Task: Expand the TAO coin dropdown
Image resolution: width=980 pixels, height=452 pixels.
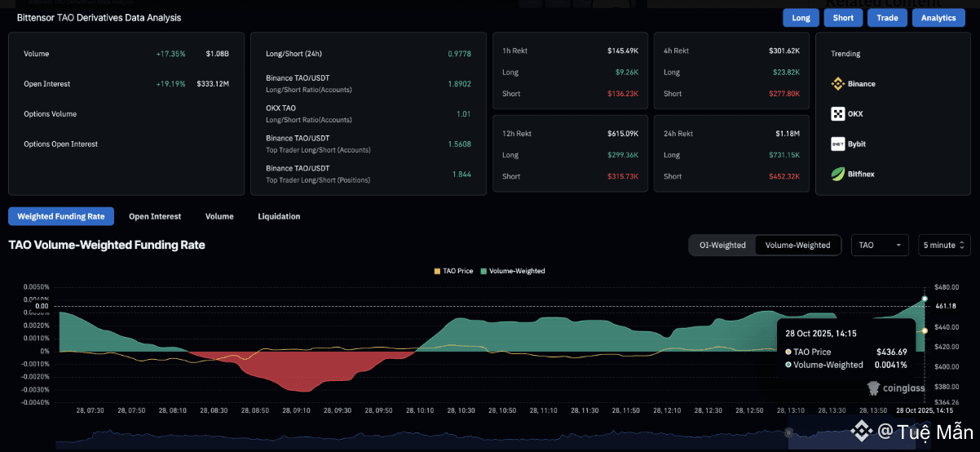Action: pos(880,245)
